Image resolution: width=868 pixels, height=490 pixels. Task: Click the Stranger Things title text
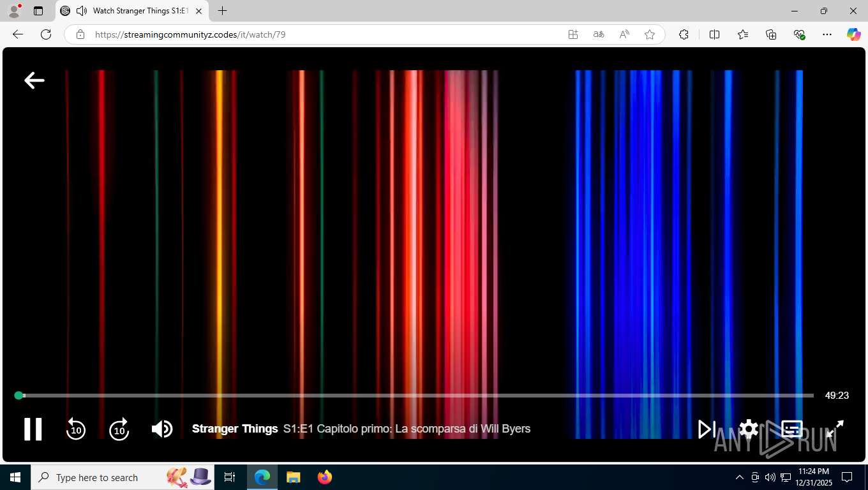point(235,429)
